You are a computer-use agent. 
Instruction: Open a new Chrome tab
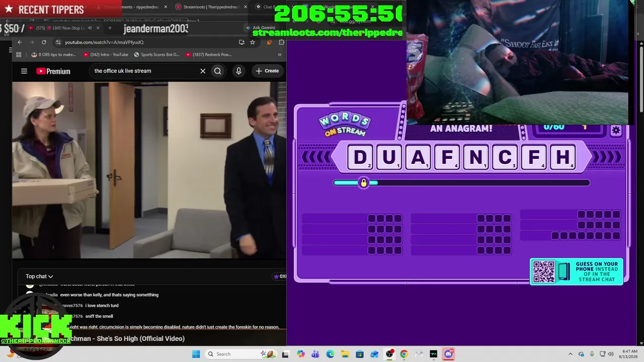click(110, 28)
